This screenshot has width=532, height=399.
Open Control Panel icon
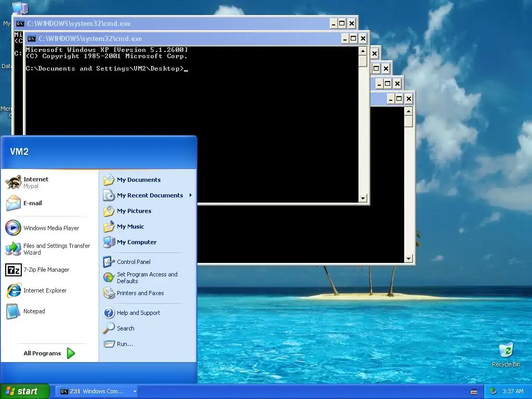click(x=109, y=262)
